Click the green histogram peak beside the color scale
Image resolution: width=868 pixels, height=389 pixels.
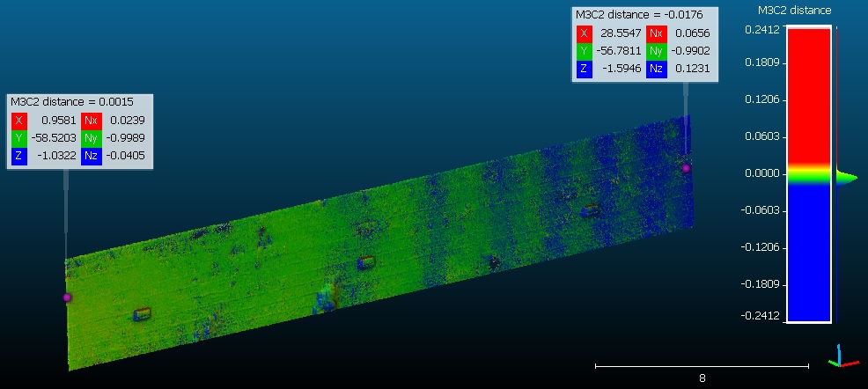(845, 180)
